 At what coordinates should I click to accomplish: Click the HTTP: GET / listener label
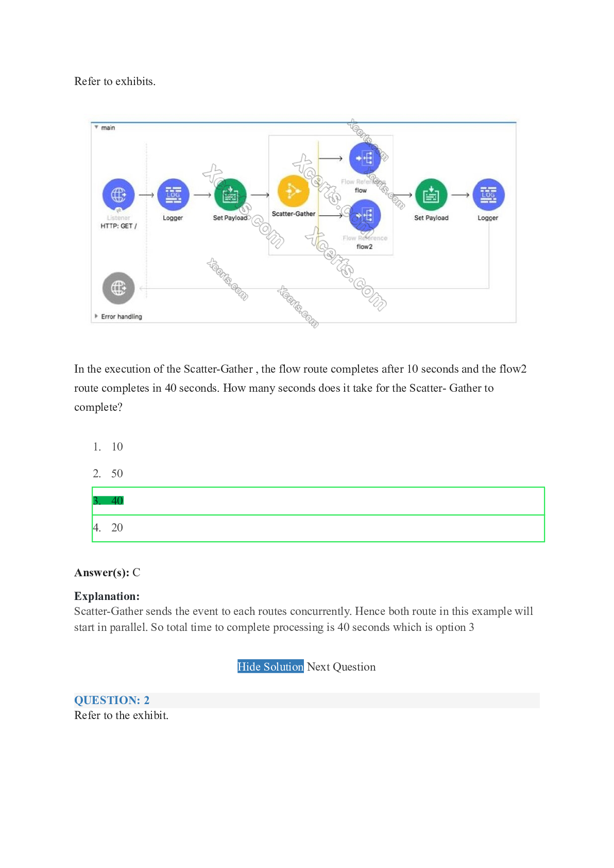click(x=118, y=226)
